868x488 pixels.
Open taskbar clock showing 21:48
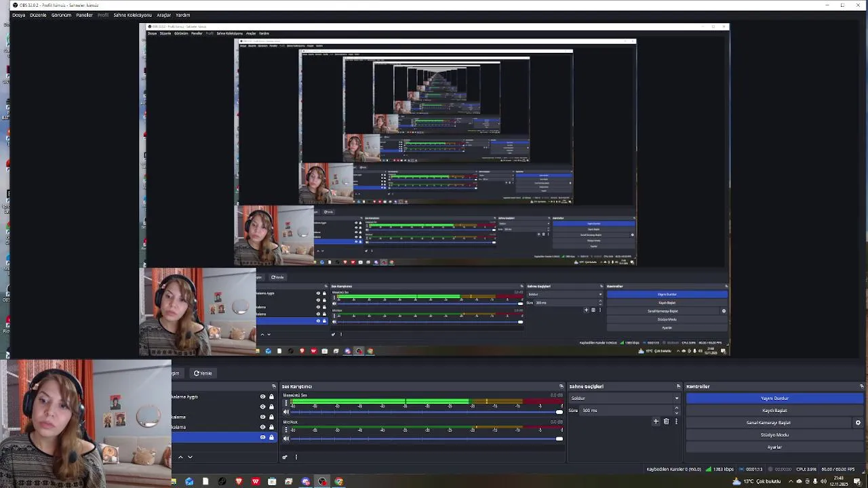(839, 481)
